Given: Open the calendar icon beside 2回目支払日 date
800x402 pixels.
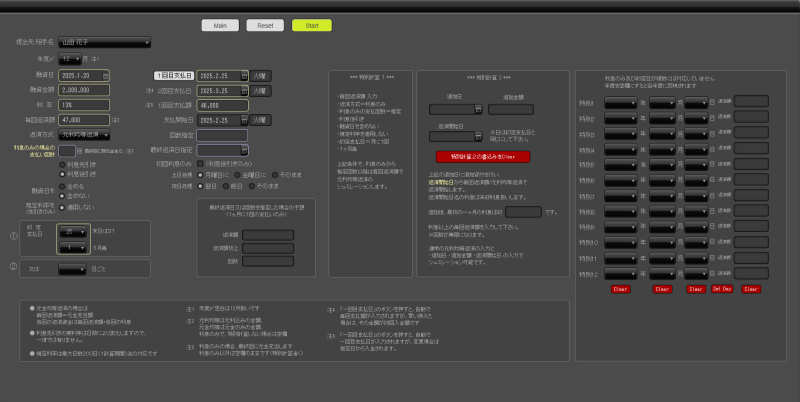Looking at the screenshot, I should [x=244, y=91].
